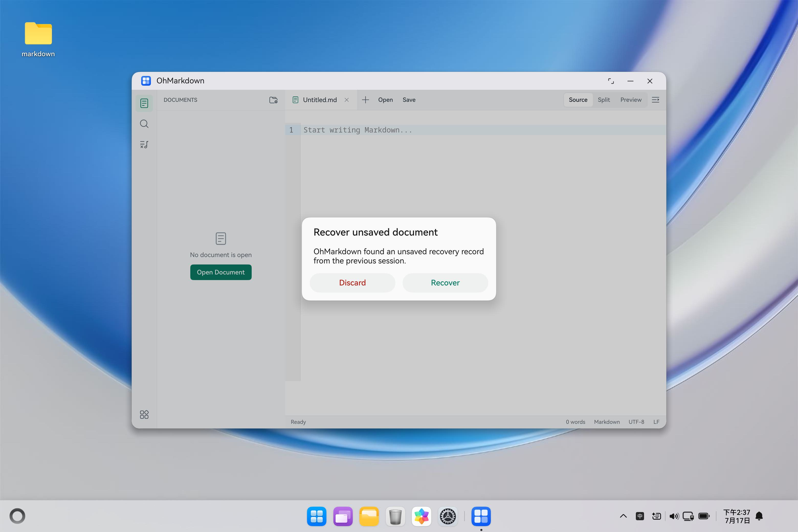Create a new tab with plus icon

pos(365,100)
